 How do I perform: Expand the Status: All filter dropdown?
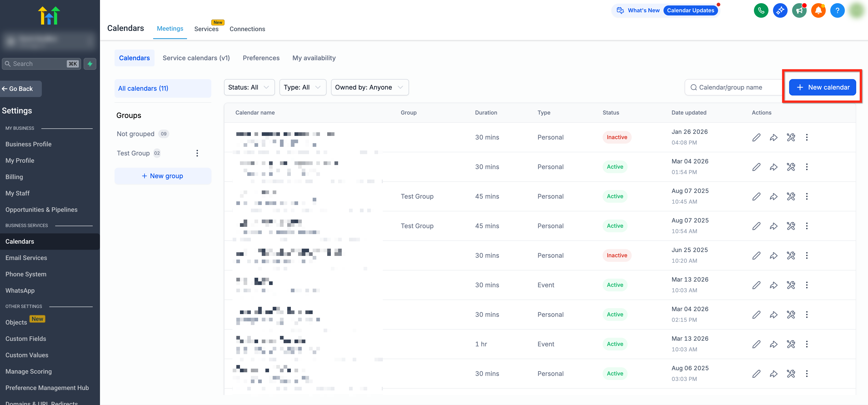[x=249, y=87]
